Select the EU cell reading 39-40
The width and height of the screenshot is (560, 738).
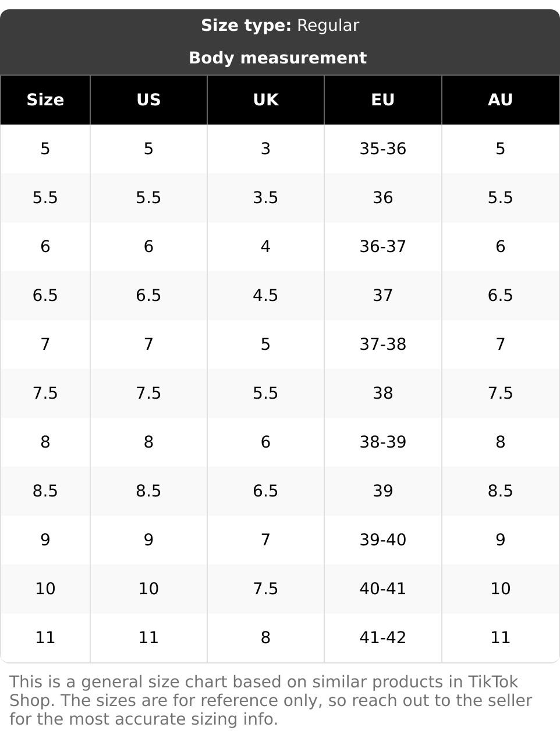pos(382,540)
